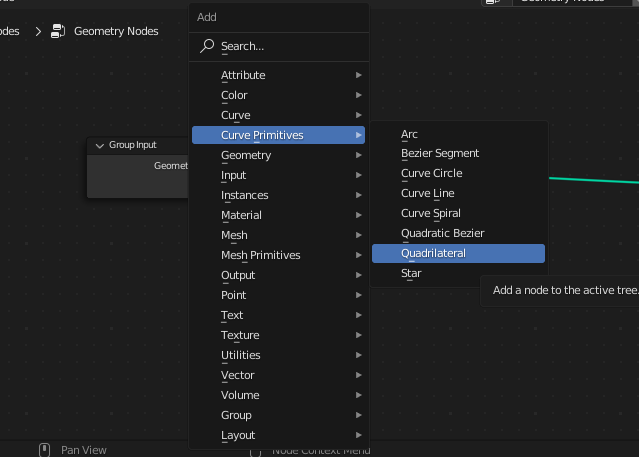This screenshot has height=457, width=639.
Task: Open the Input submenu
Action: click(x=279, y=175)
